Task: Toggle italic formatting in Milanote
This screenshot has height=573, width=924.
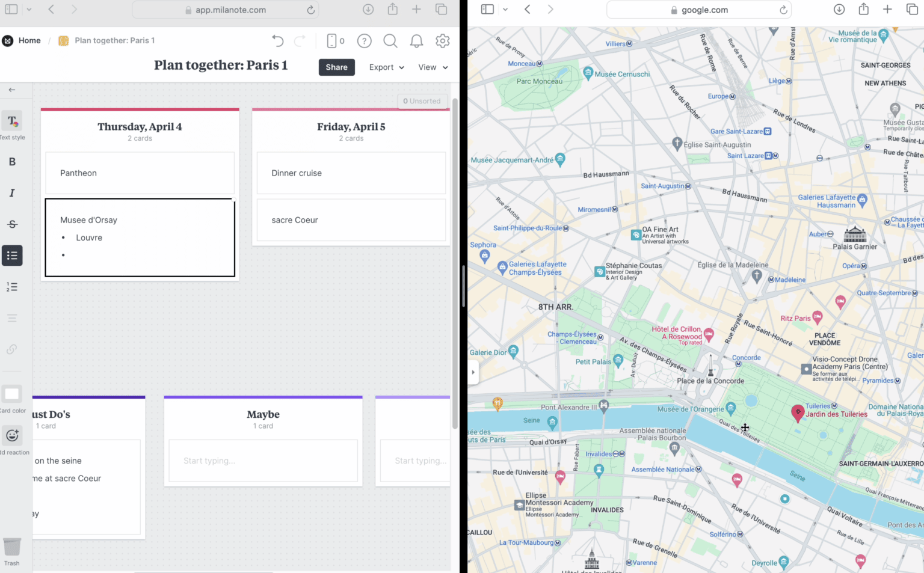Action: pos(12,193)
